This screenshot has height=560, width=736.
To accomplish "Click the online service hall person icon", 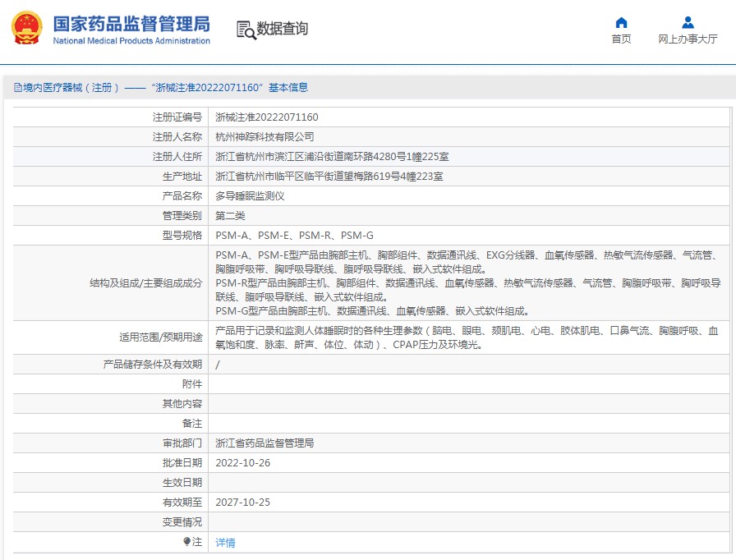I will coord(688,22).
